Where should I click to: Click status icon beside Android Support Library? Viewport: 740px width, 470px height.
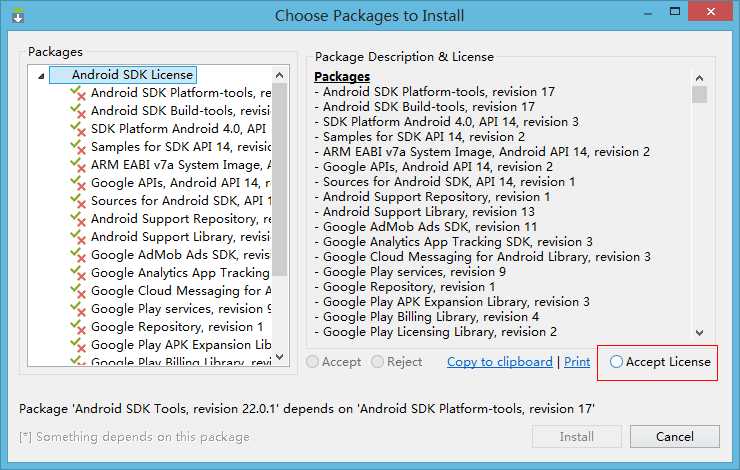[78, 236]
